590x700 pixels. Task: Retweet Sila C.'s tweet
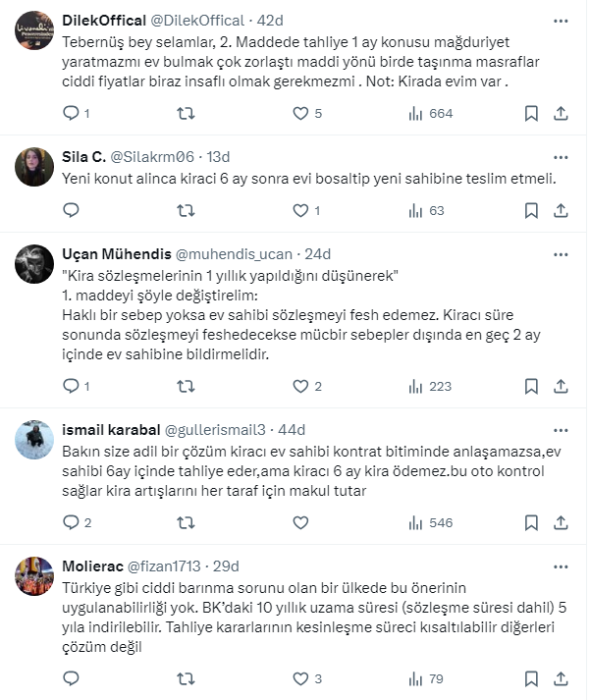click(185, 210)
